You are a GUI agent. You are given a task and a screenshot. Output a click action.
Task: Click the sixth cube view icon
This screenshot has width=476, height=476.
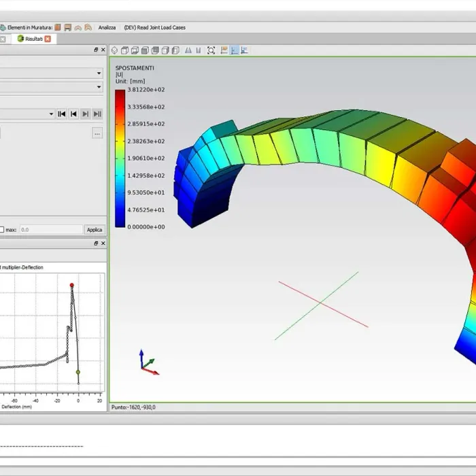[x=175, y=50]
